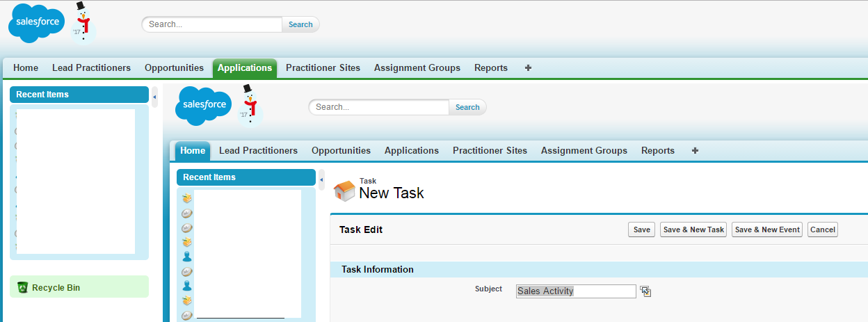The width and height of the screenshot is (868, 322).
Task: Click the Save & New Task button
Action: click(693, 230)
